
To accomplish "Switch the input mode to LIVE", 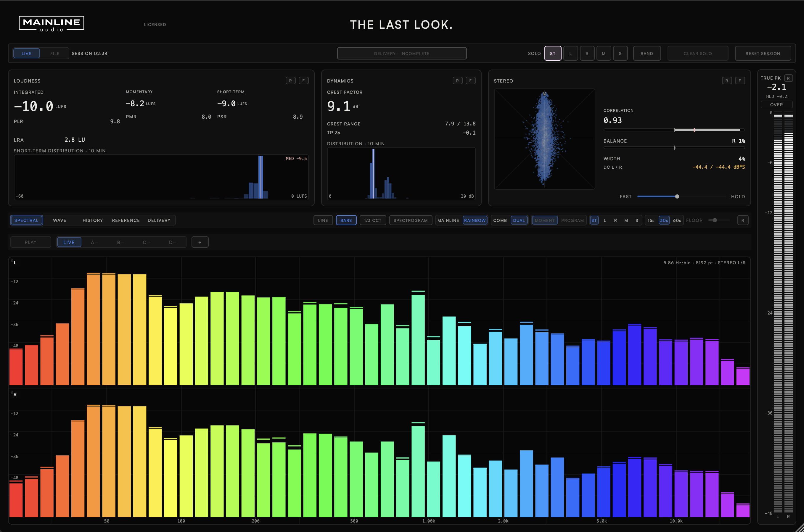I will click(26, 54).
